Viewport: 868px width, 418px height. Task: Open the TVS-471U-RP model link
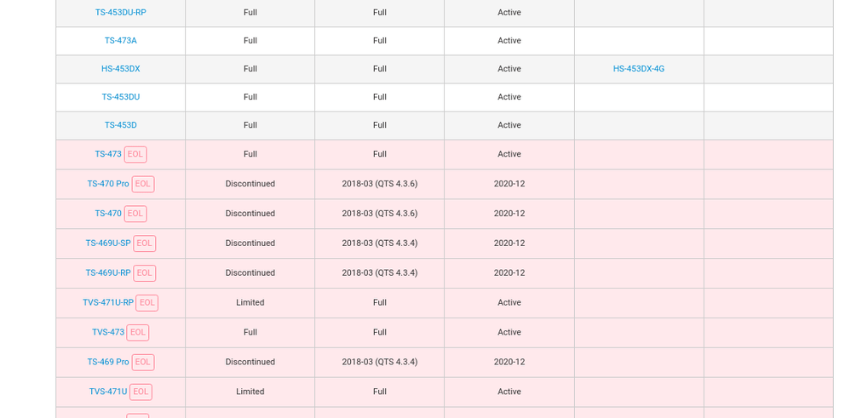point(108,303)
